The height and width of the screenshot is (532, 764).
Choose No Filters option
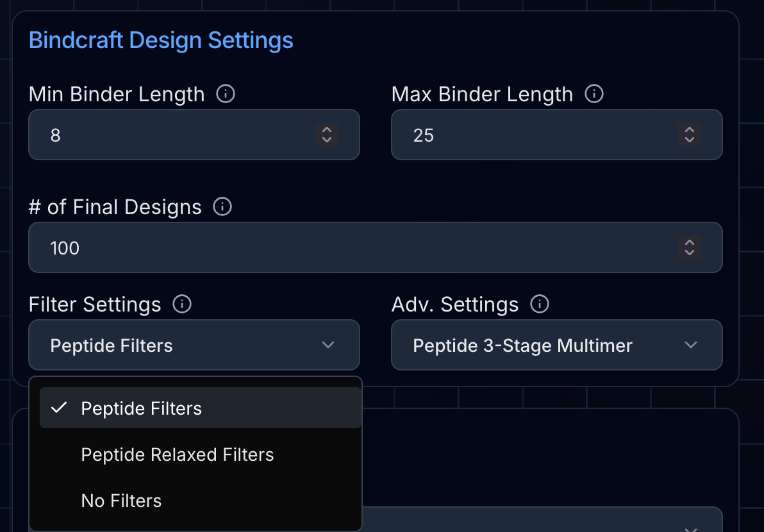[200, 501]
